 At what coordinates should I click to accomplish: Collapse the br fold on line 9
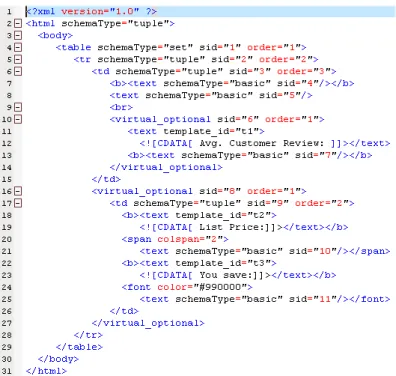tap(18, 107)
